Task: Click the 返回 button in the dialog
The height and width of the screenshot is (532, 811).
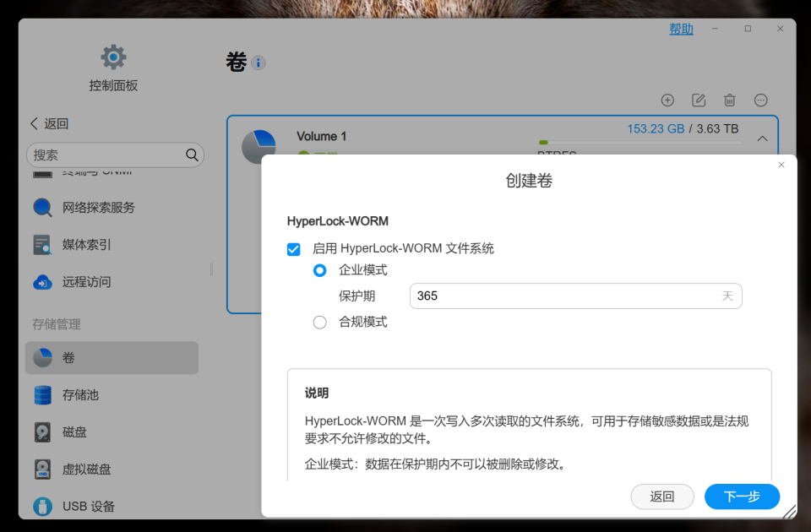Action: click(662, 497)
